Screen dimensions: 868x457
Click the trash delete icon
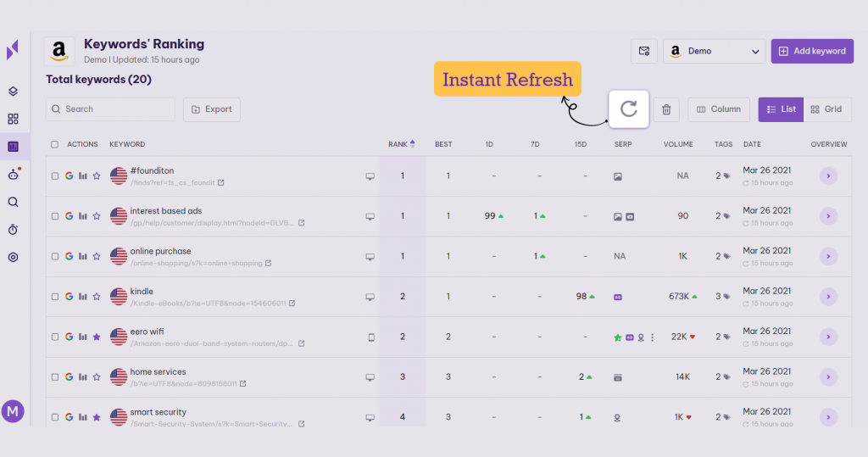tap(666, 109)
